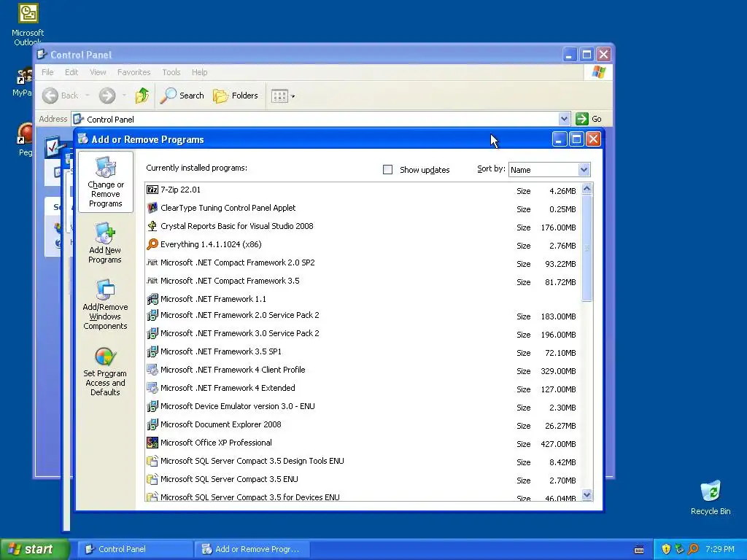Image resolution: width=747 pixels, height=560 pixels.
Task: Click the Everything 1.4.1.1024 magnifier icon
Action: coord(152,244)
